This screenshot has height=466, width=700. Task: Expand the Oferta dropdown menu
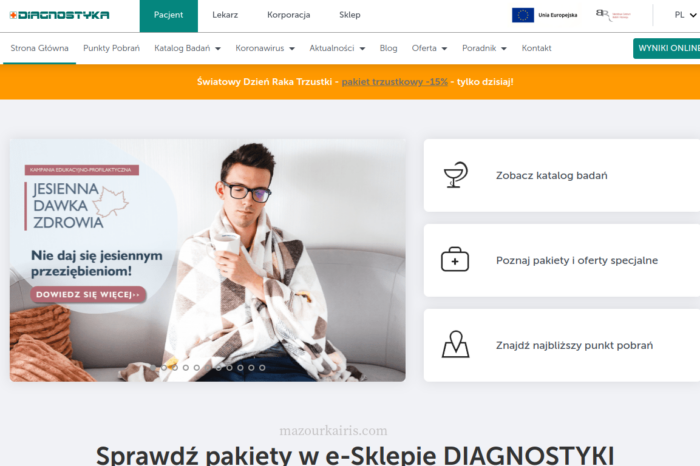[429, 48]
